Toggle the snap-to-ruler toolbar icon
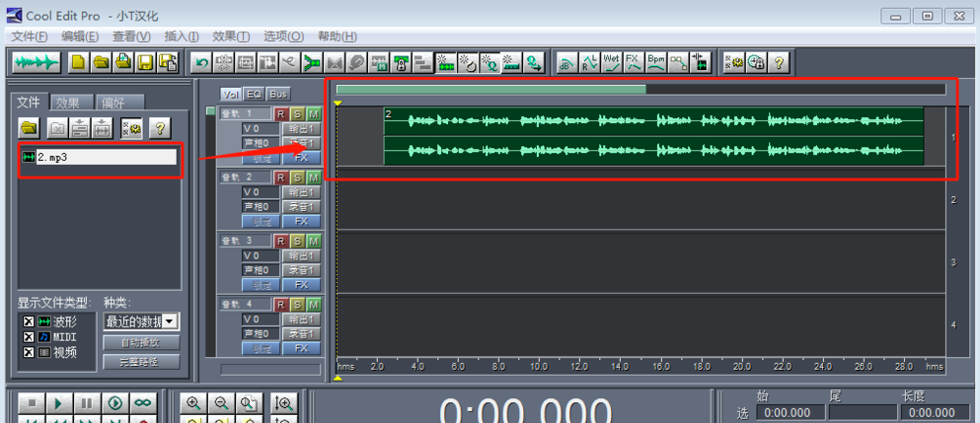 pos(512,62)
